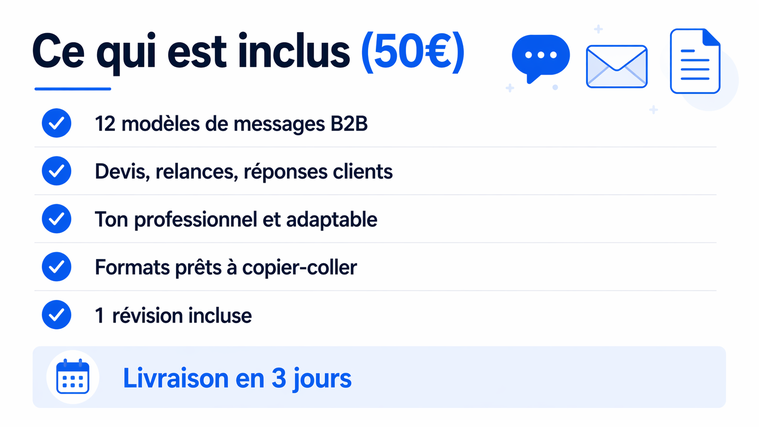Select the checkmark for Formats prêts
759x427 pixels.
click(56, 267)
